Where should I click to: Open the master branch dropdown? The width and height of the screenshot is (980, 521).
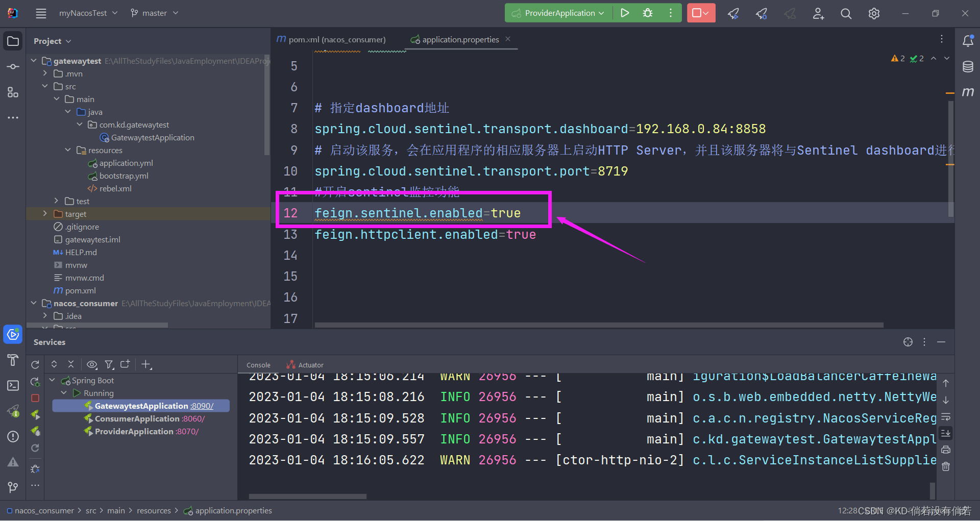click(154, 13)
